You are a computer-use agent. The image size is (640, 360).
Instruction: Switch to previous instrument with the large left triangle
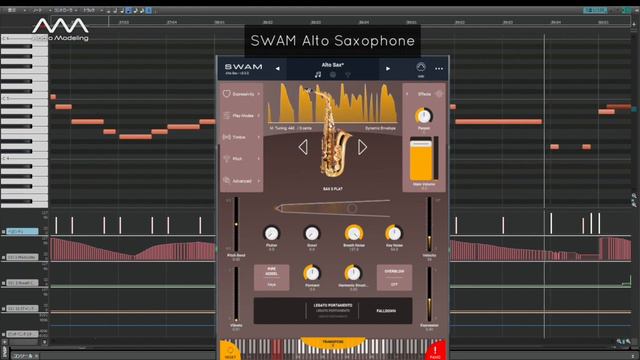(x=303, y=147)
